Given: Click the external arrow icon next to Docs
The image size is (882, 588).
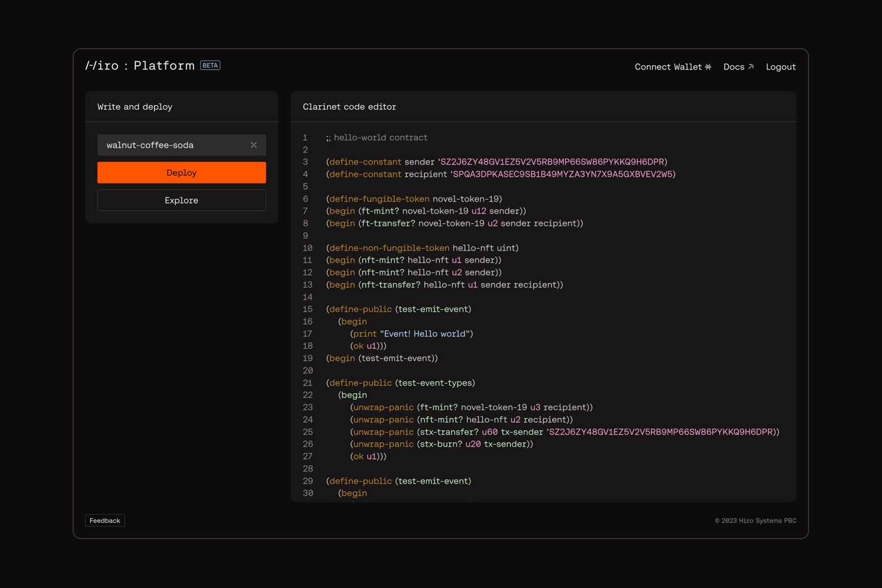Looking at the screenshot, I should 751,67.
